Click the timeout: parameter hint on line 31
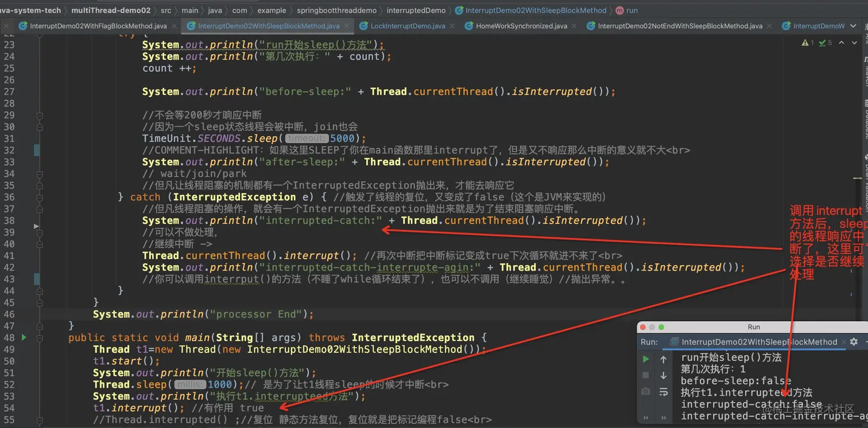Screen dimensions: 868x428 click(x=306, y=138)
